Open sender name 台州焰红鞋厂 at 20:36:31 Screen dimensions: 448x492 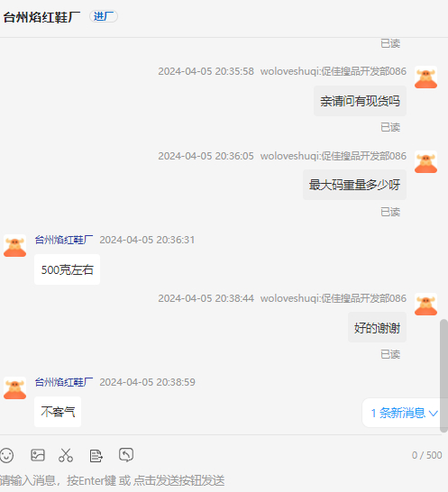pos(64,240)
